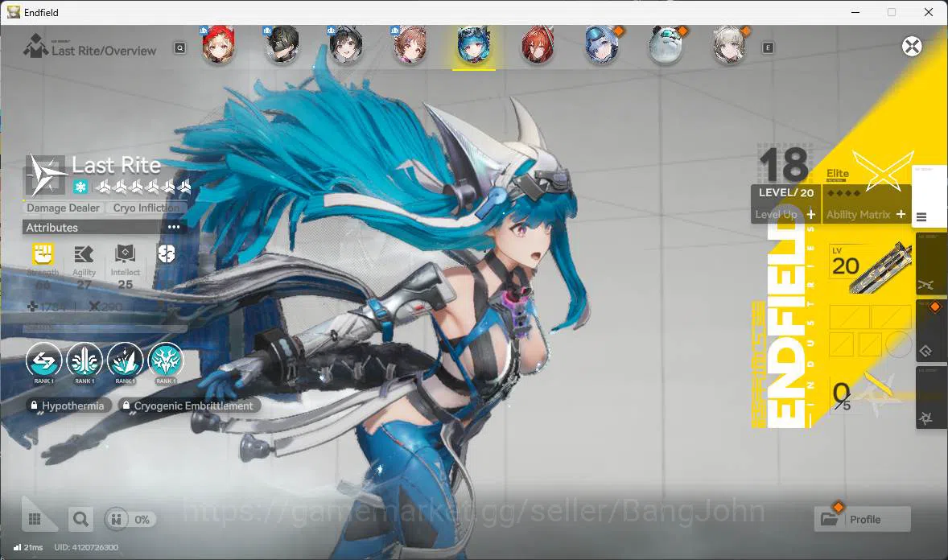The width and height of the screenshot is (948, 560).
Task: Click the E next-operator key hint
Action: point(768,47)
